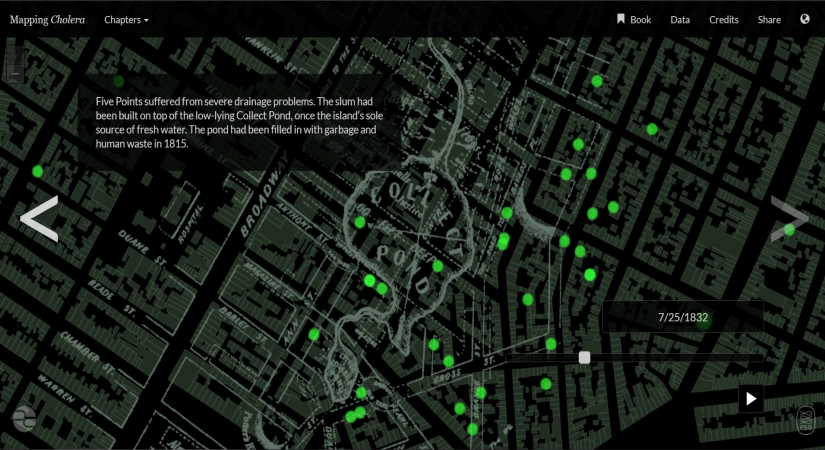Image resolution: width=825 pixels, height=450 pixels.
Task: Open the FSG publisher logo
Action: point(806,420)
